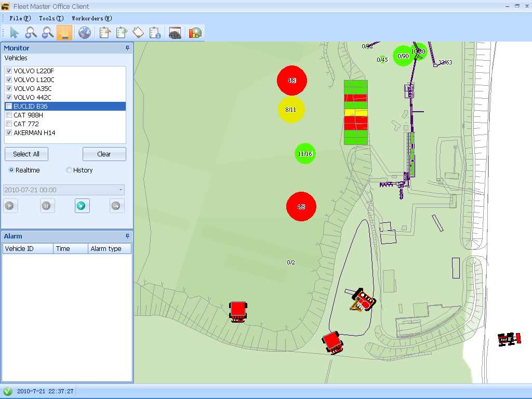Expand the date-time dropdown 2010-07-21
This screenshot has width=532, height=399.
click(121, 190)
